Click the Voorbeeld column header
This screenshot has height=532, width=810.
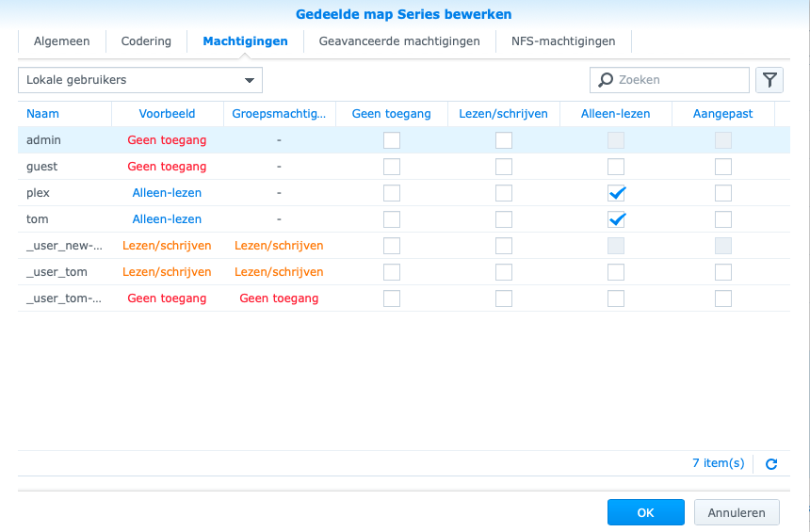168,114
